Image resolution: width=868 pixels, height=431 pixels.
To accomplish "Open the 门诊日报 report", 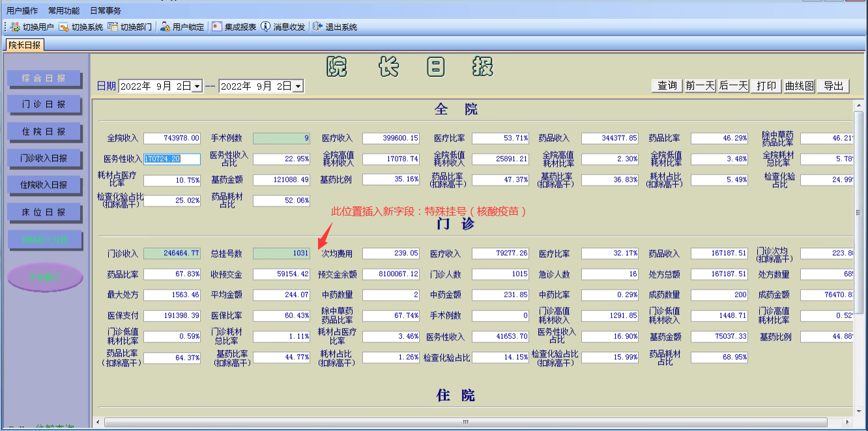I will click(x=44, y=105).
